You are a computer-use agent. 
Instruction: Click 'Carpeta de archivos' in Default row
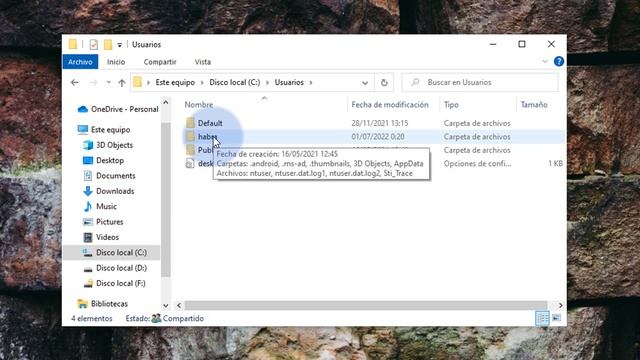click(x=477, y=123)
